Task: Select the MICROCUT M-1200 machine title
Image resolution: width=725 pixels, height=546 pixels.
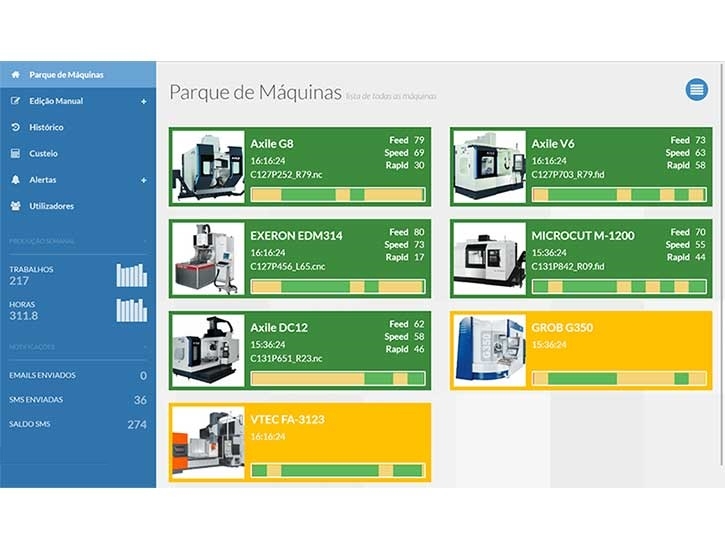Action: [583, 236]
